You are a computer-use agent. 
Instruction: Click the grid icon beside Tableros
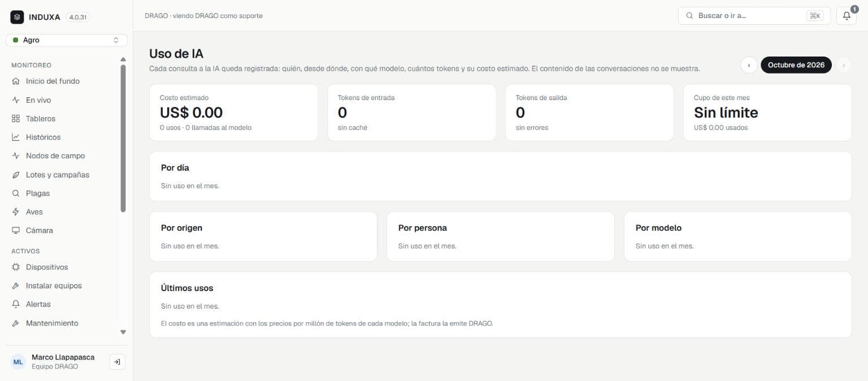[16, 119]
